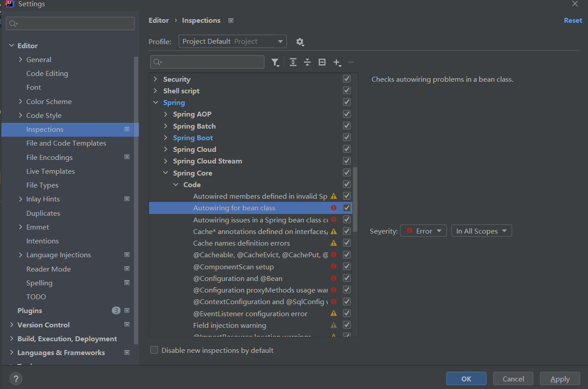Open the Severity Error dropdown
The height and width of the screenshot is (389, 588).
click(x=423, y=231)
